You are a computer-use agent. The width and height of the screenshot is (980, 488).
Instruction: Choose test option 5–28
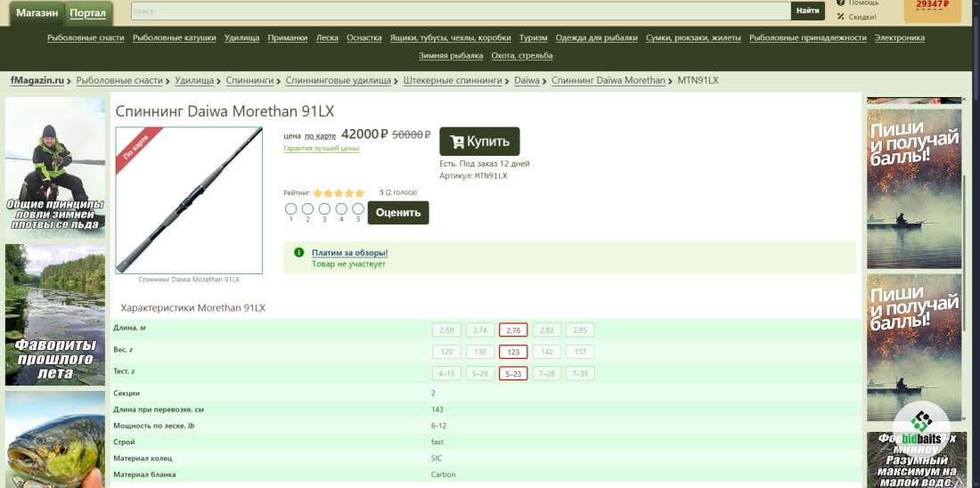pyautogui.click(x=480, y=374)
